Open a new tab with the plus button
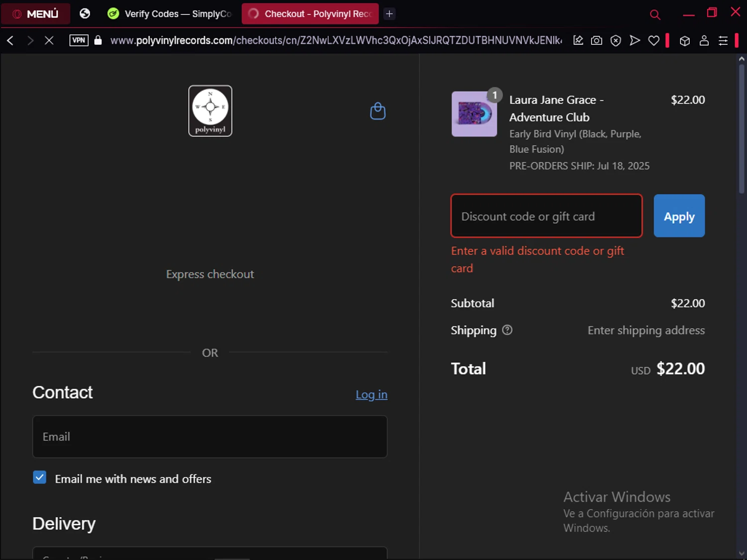Image resolution: width=747 pixels, height=560 pixels. coord(389,14)
